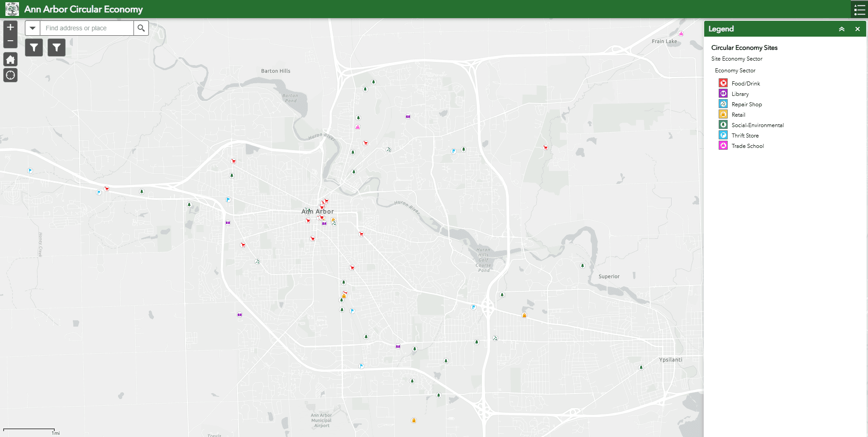The image size is (868, 437).
Task: Open the search source dropdown
Action: click(32, 28)
